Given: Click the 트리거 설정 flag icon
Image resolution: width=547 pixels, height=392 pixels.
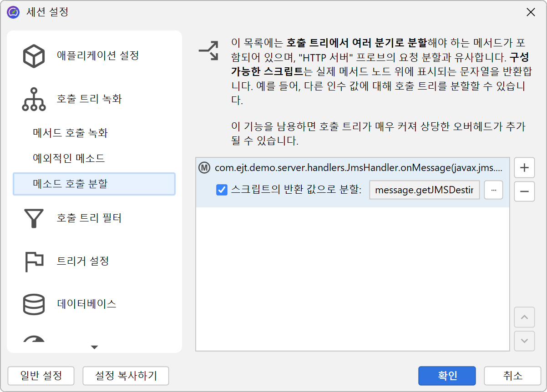Looking at the screenshot, I should [34, 261].
